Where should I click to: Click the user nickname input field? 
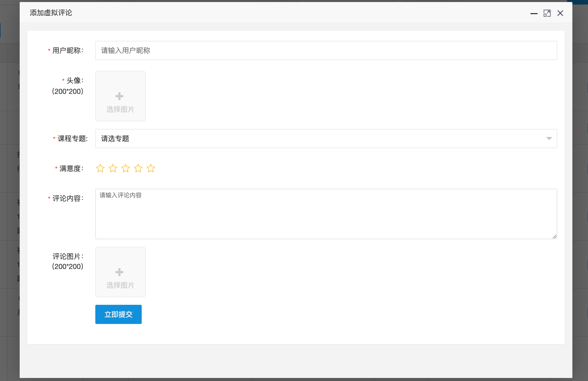(326, 50)
